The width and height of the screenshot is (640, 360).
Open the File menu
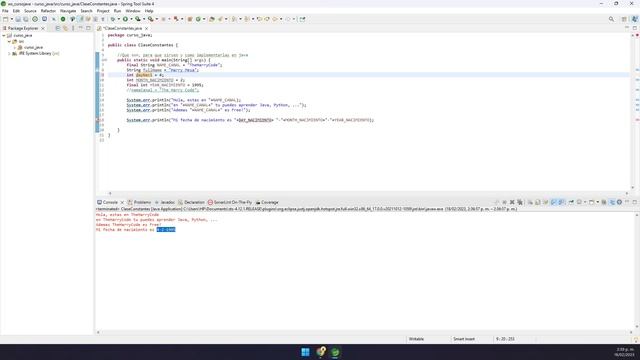click(5, 11)
